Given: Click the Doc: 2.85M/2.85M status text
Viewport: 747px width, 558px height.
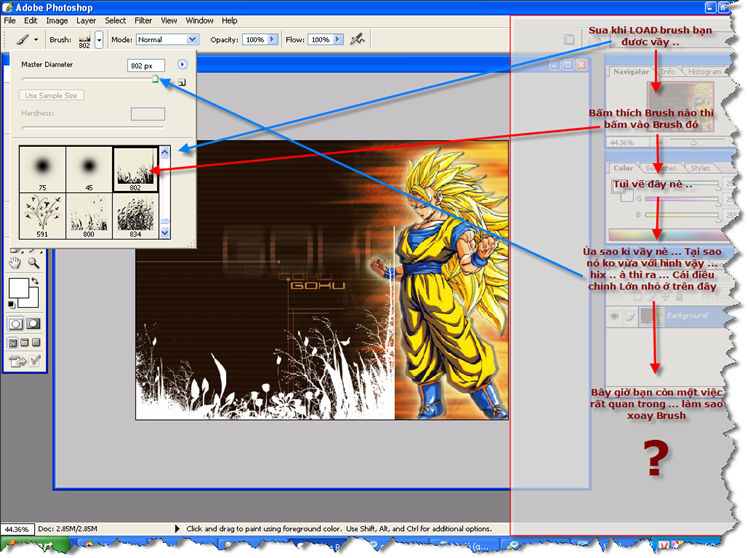Looking at the screenshot, I should tap(68, 528).
